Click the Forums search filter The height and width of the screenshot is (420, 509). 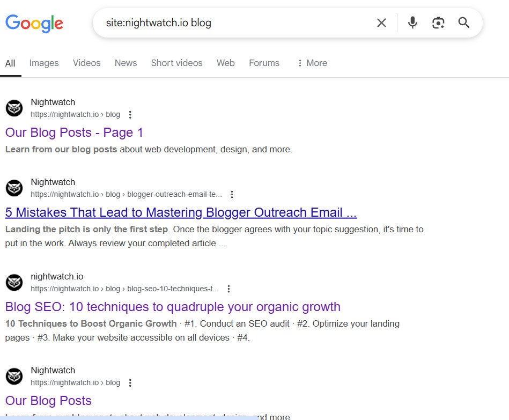point(264,63)
